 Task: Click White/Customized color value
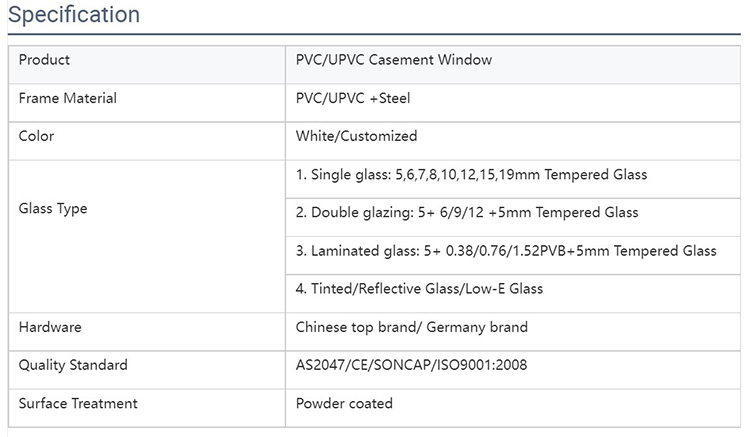[x=356, y=136]
